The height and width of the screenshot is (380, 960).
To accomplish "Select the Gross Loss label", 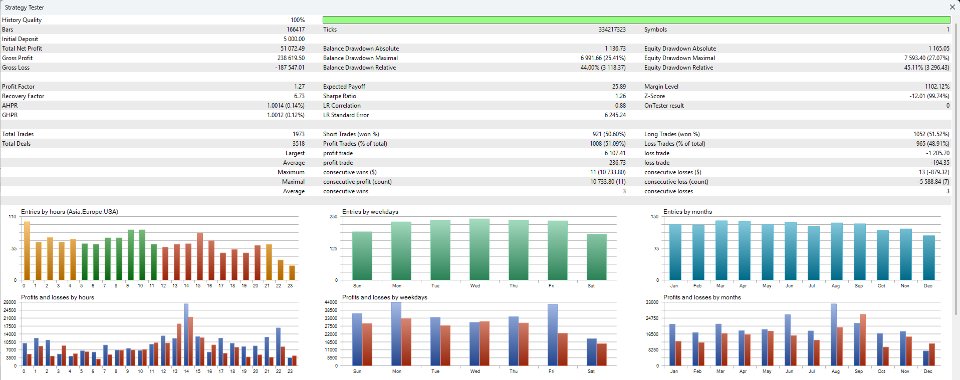I will coord(16,67).
